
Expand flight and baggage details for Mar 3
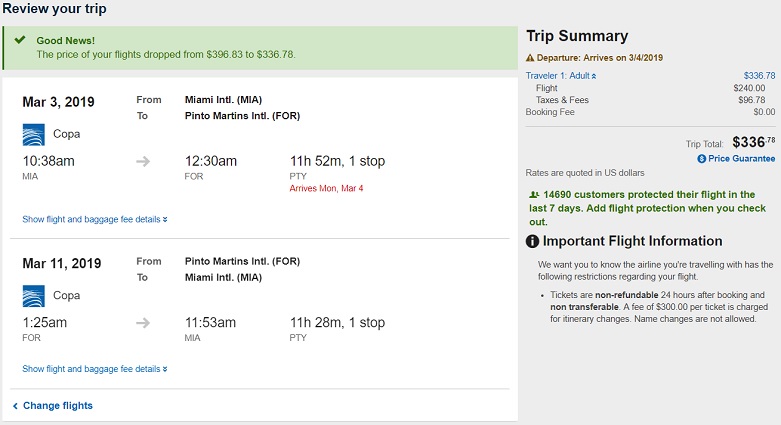pyautogui.click(x=94, y=219)
